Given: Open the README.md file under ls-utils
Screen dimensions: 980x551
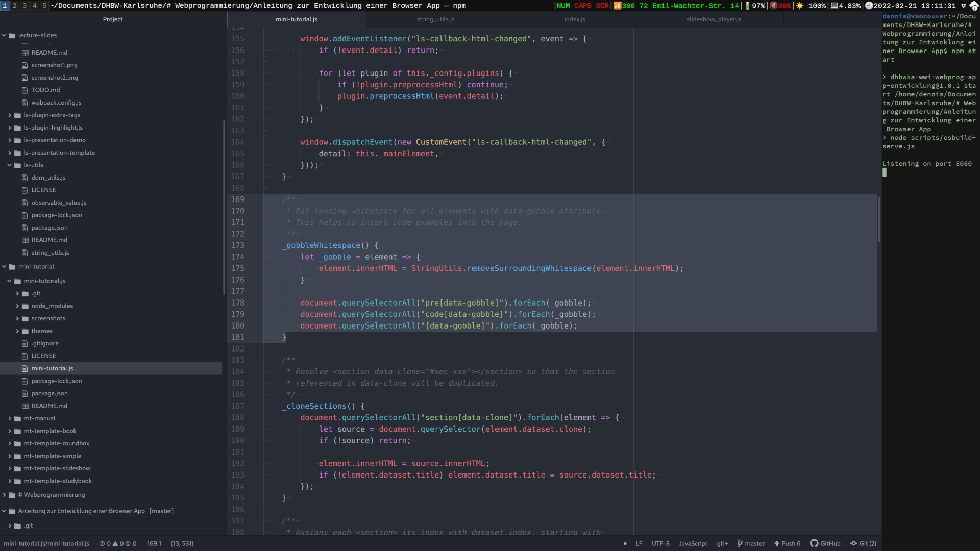Looking at the screenshot, I should coord(49,240).
